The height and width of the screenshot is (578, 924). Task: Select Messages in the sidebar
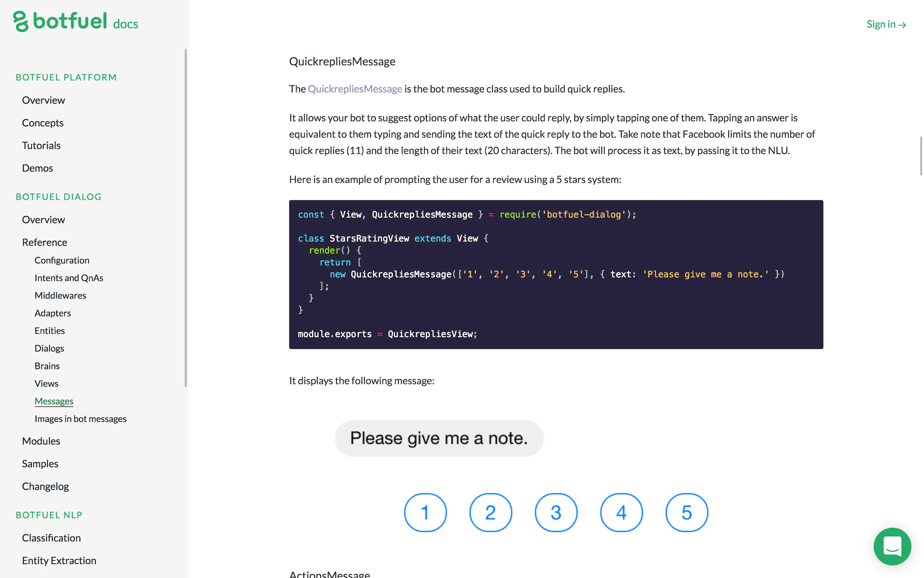click(x=54, y=401)
